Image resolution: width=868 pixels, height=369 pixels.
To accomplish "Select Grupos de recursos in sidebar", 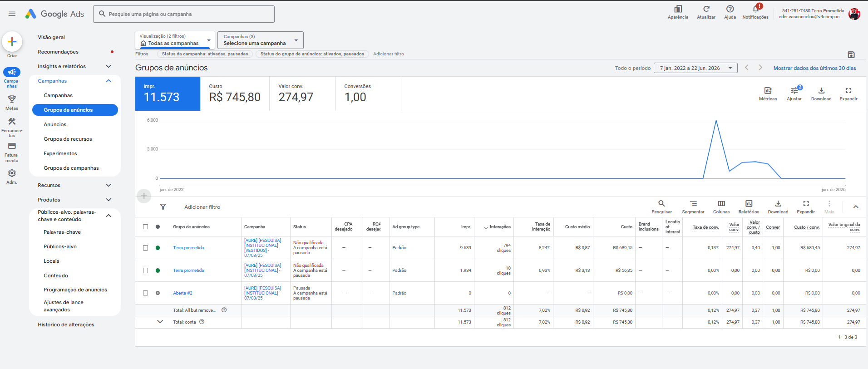I will 68,139.
